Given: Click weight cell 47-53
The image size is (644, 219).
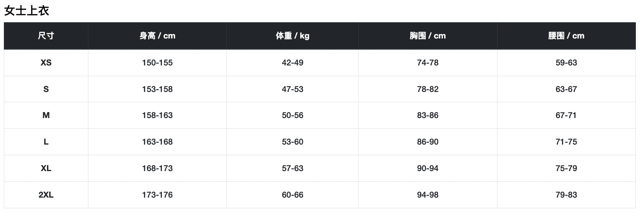Looking at the screenshot, I should coord(293,89).
